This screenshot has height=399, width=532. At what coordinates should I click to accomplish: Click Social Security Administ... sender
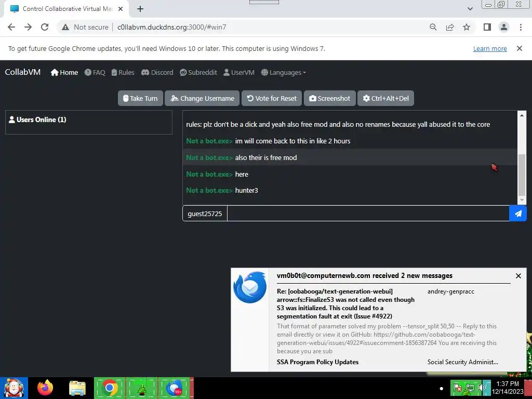coord(462,362)
